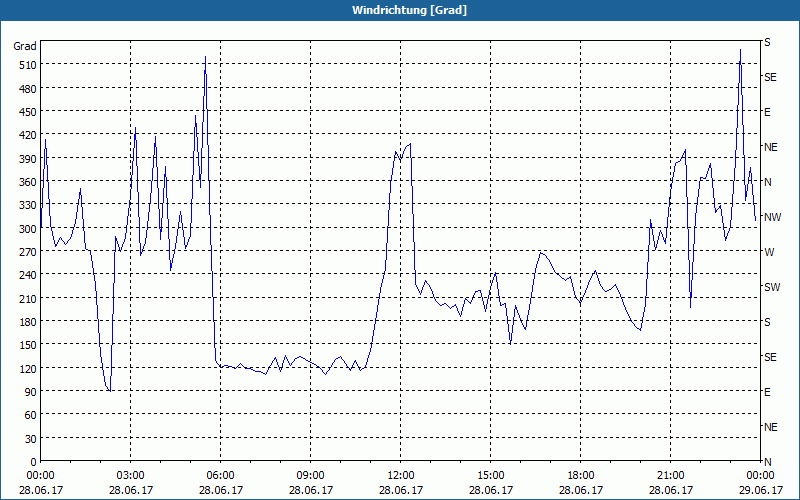Pick the 210 y-axis value
Image resolution: width=800 pixels, height=500 pixels.
pos(28,298)
